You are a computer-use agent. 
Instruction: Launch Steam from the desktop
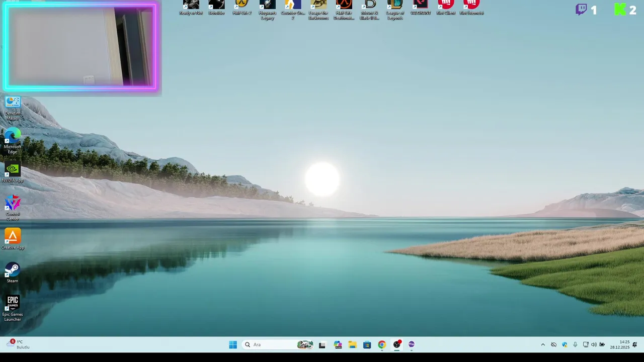point(13,273)
